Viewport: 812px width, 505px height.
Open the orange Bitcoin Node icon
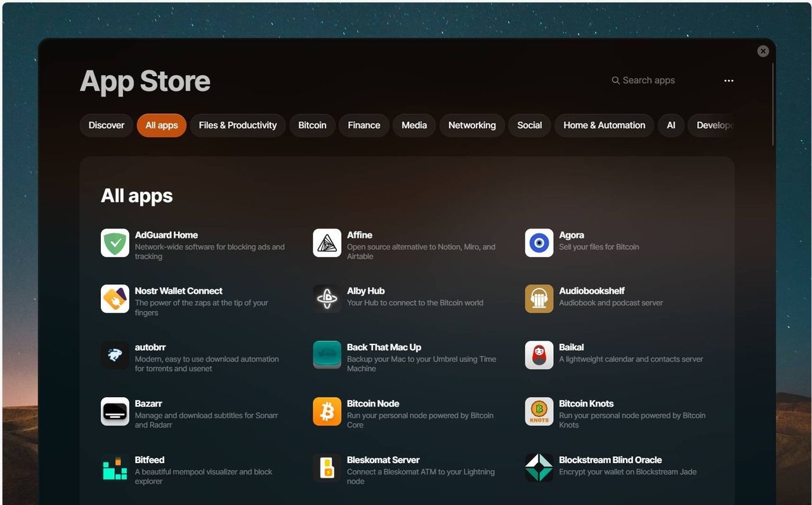click(327, 412)
